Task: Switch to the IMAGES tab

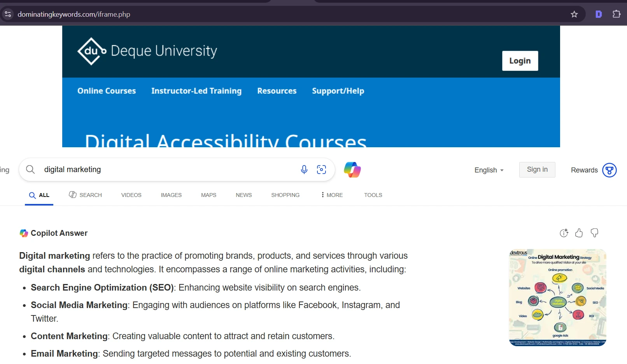Action: coord(171,195)
